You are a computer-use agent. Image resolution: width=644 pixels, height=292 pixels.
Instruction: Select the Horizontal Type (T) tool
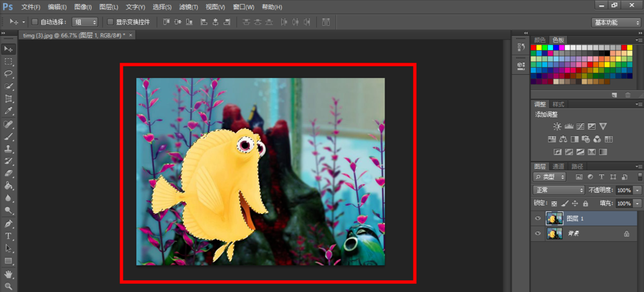pyautogui.click(x=8, y=236)
